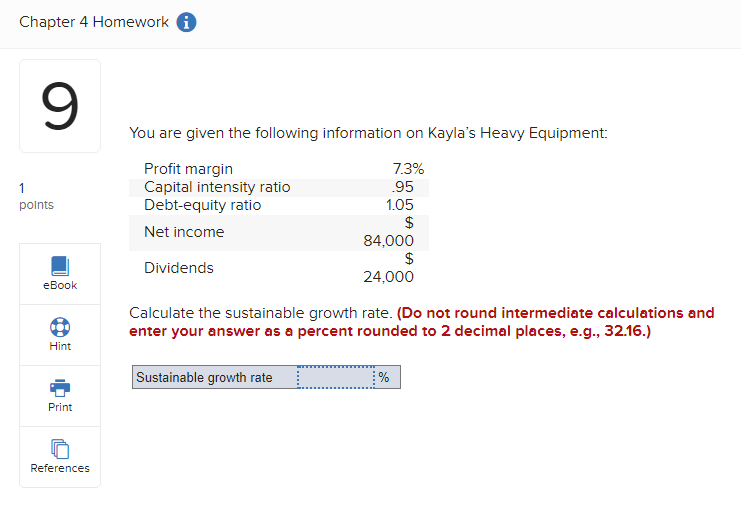Click the Sustainable growth rate label cell
This screenshot has height=509, width=741.
point(205,377)
